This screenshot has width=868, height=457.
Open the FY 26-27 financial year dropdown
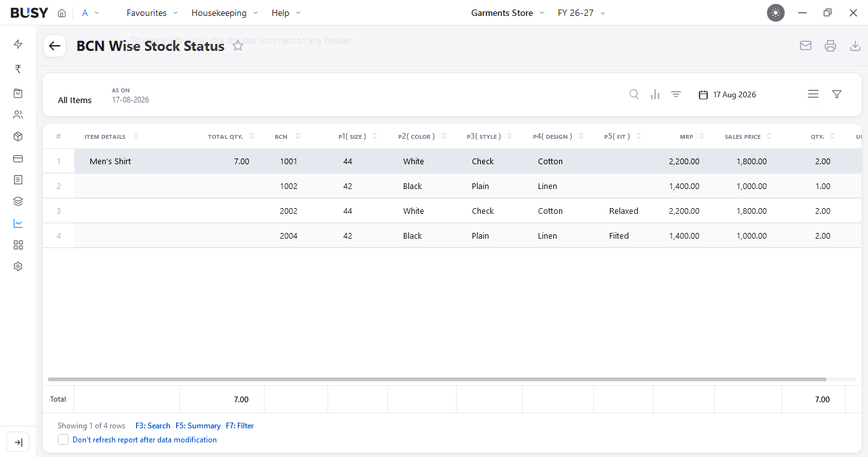coord(581,13)
